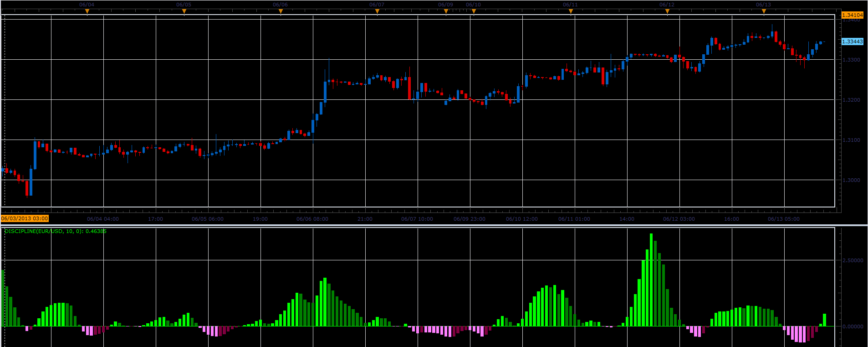Screen dimensions: 868x347
Task: Click the 1.3100 price axis value
Action: pyautogui.click(x=851, y=140)
